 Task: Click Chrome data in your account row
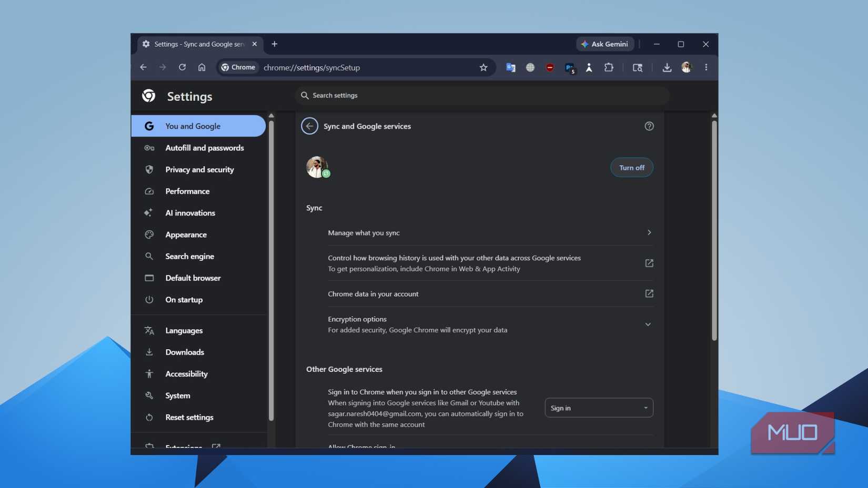[x=490, y=293]
